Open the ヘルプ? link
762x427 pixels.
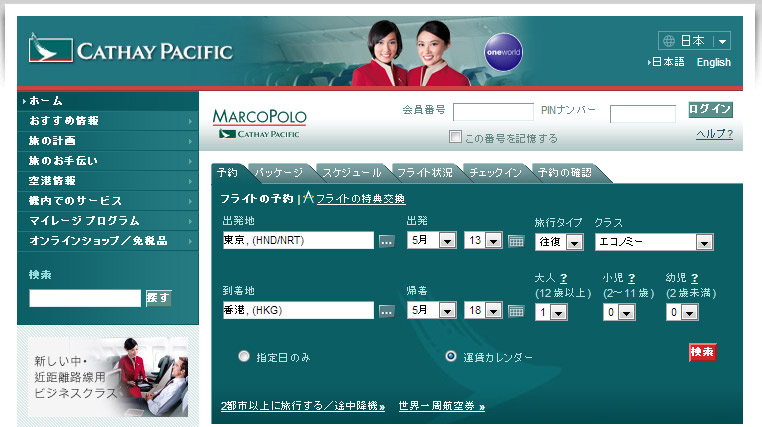tap(714, 134)
